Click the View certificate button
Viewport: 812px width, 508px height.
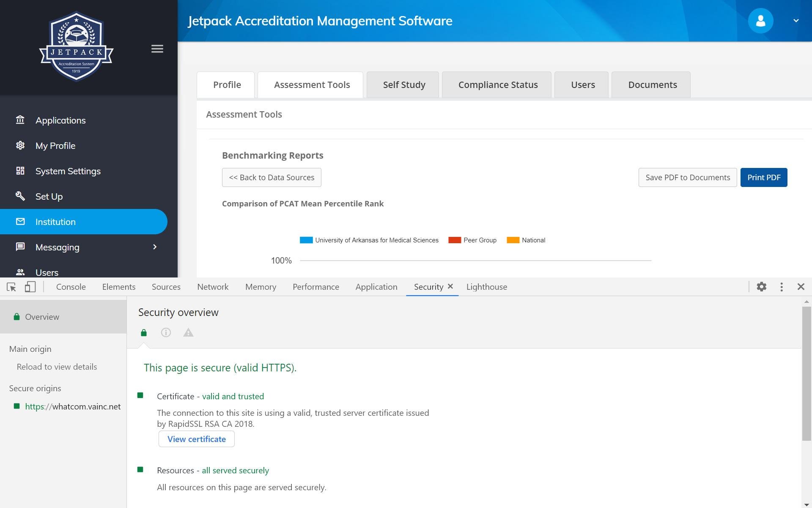[196, 439]
